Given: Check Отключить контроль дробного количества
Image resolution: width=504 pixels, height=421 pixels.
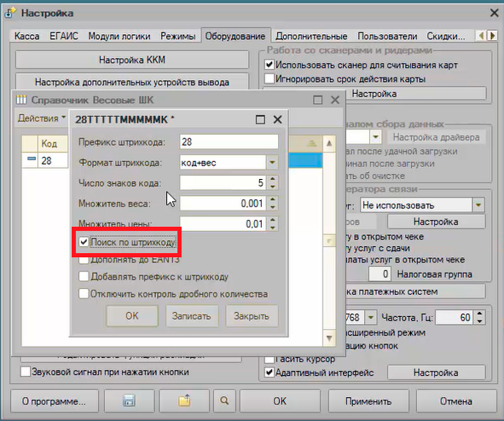Looking at the screenshot, I should (84, 294).
